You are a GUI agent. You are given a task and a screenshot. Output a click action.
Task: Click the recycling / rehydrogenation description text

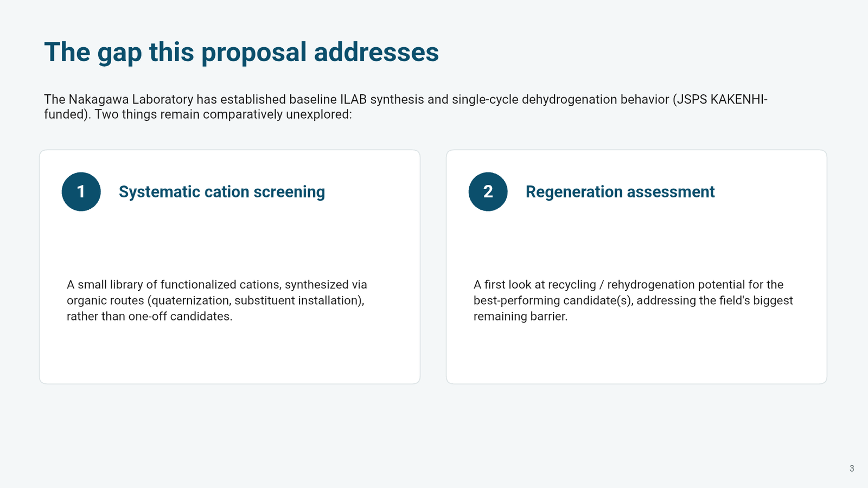pyautogui.click(x=633, y=300)
